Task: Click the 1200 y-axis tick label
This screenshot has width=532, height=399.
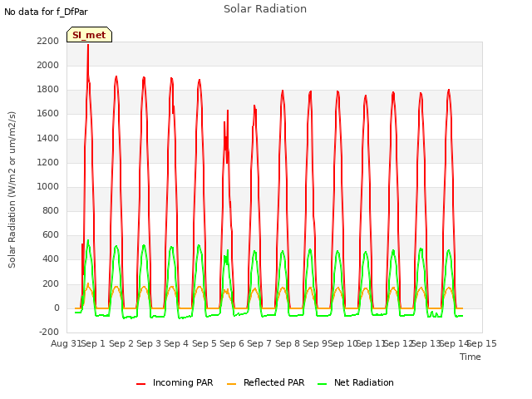Action: [48, 162]
